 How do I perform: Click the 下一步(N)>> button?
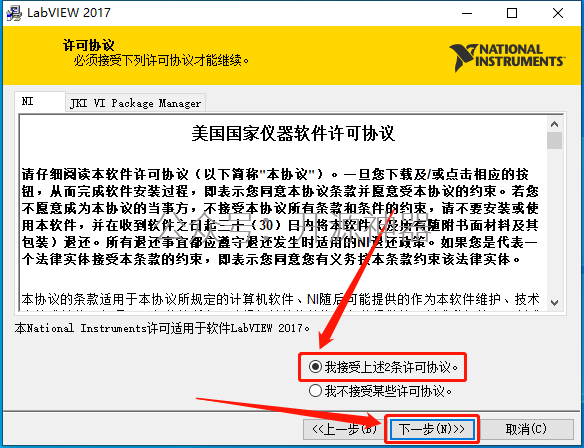432,429
